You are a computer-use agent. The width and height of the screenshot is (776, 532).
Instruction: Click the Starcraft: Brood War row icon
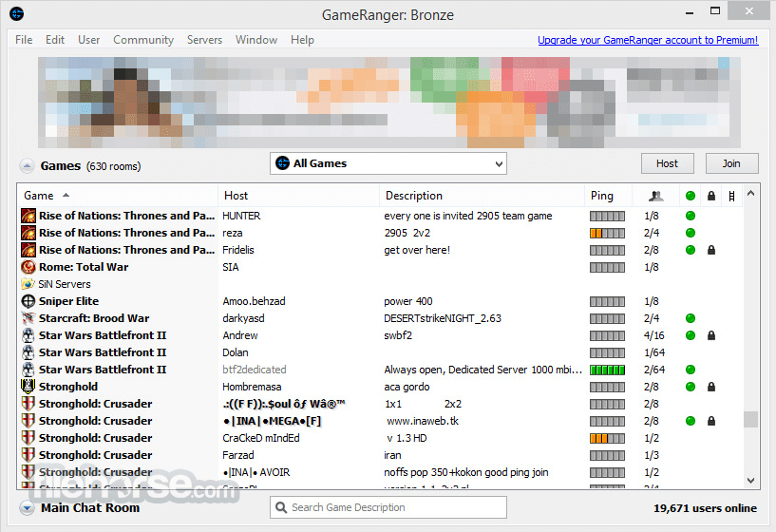tap(28, 318)
